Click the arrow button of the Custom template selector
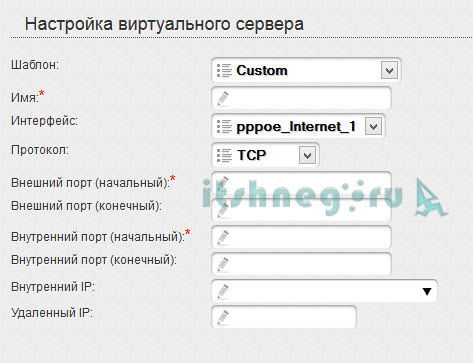The height and width of the screenshot is (363, 473). [389, 70]
